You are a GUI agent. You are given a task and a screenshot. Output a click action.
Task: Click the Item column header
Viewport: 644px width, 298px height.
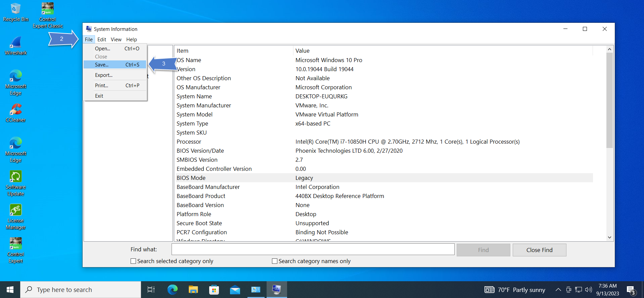pos(234,51)
